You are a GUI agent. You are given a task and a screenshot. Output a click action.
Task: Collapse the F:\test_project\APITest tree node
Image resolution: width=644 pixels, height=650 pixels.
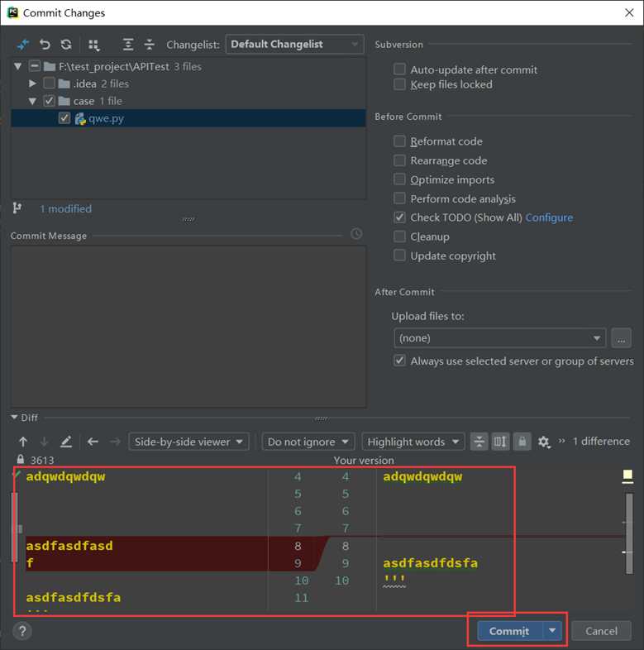click(18, 66)
